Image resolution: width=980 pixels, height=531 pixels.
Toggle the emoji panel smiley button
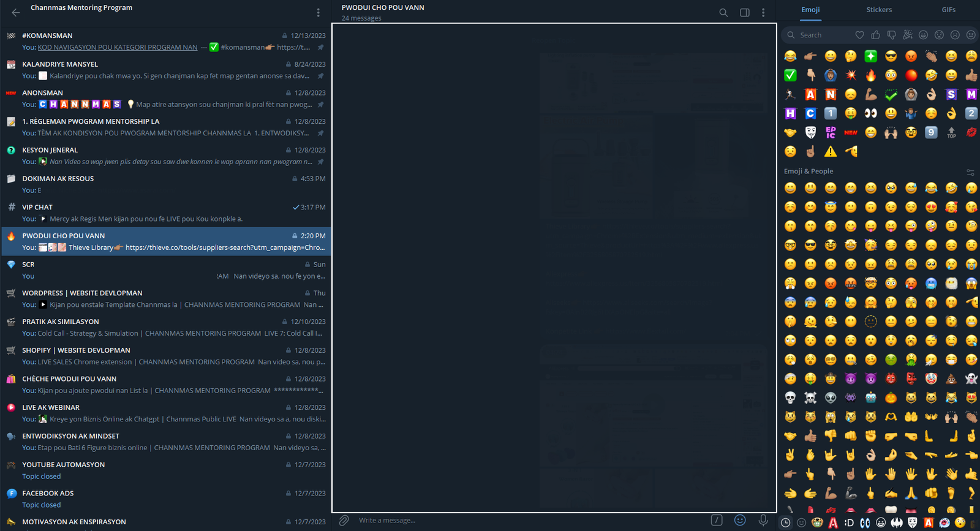point(740,521)
